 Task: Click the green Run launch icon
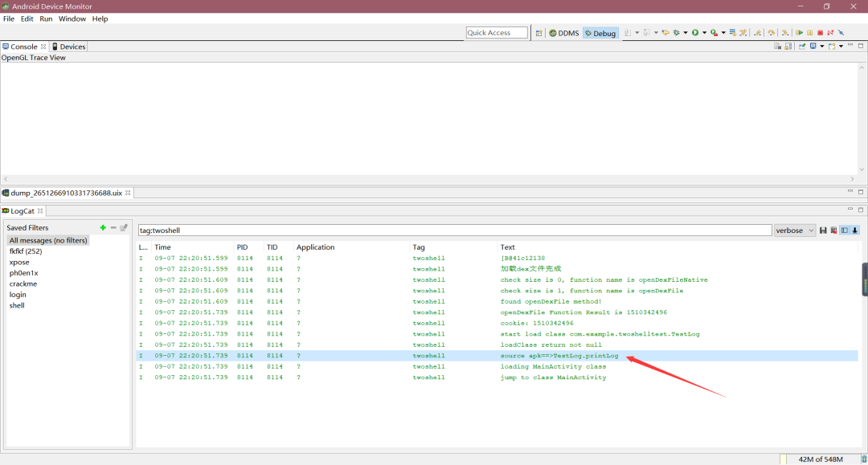(695, 33)
